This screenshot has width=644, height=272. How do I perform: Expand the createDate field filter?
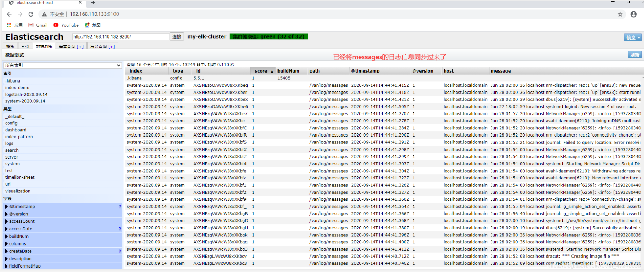[x=6, y=251]
